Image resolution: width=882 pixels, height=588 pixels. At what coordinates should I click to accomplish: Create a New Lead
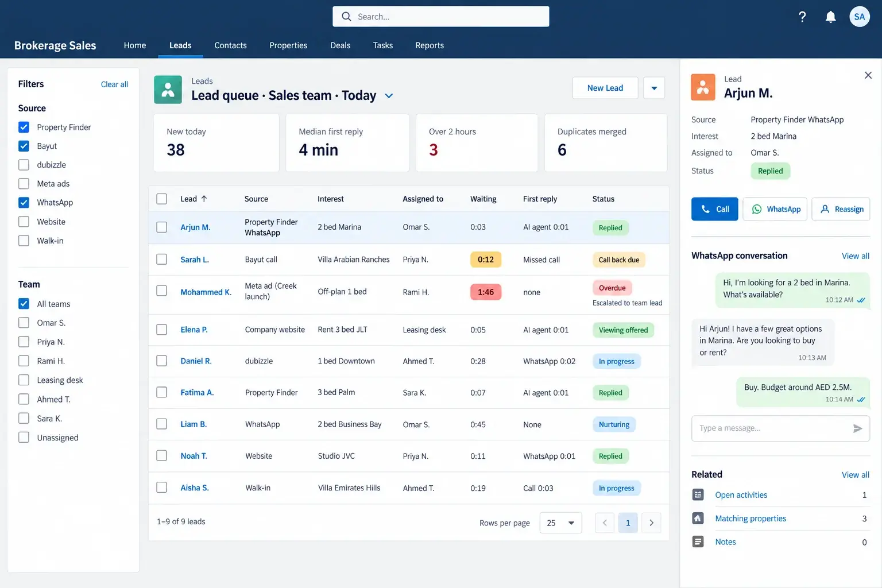(605, 88)
